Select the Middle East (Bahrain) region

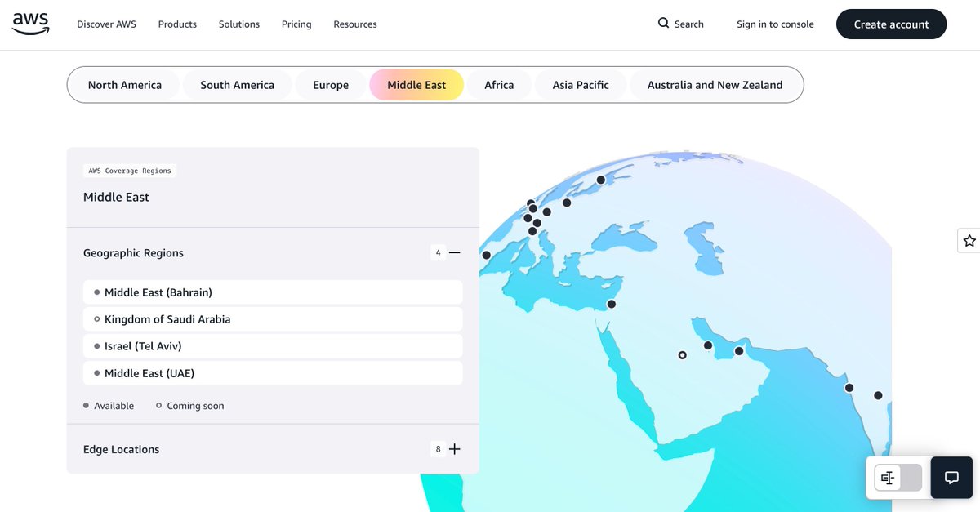[x=273, y=292]
